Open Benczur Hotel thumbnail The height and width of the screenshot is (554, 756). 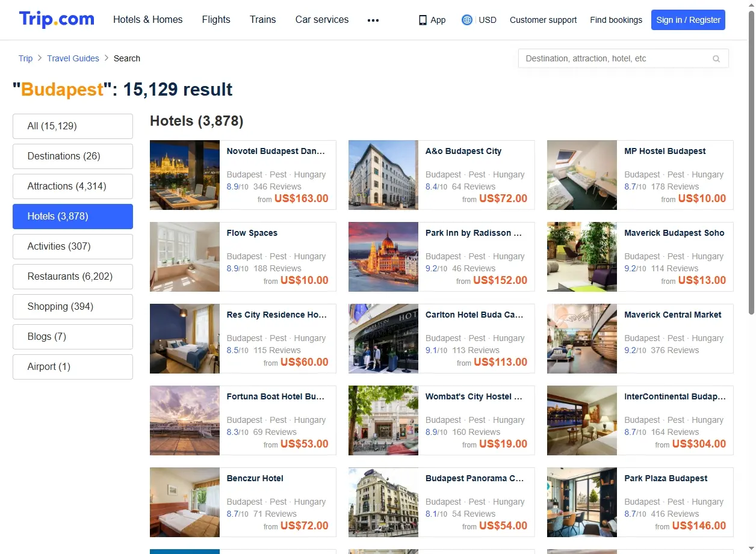pos(185,502)
